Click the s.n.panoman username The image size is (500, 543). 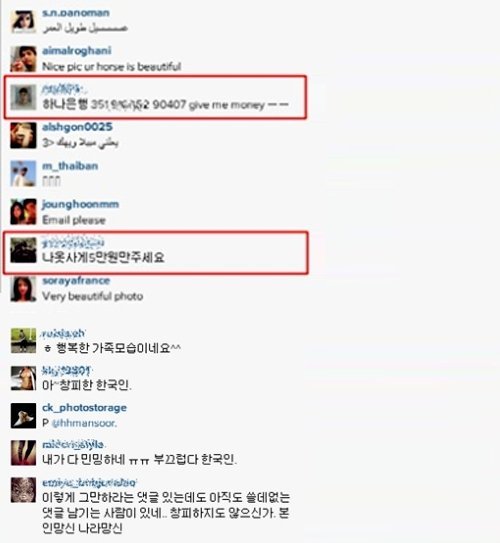pyautogui.click(x=76, y=13)
